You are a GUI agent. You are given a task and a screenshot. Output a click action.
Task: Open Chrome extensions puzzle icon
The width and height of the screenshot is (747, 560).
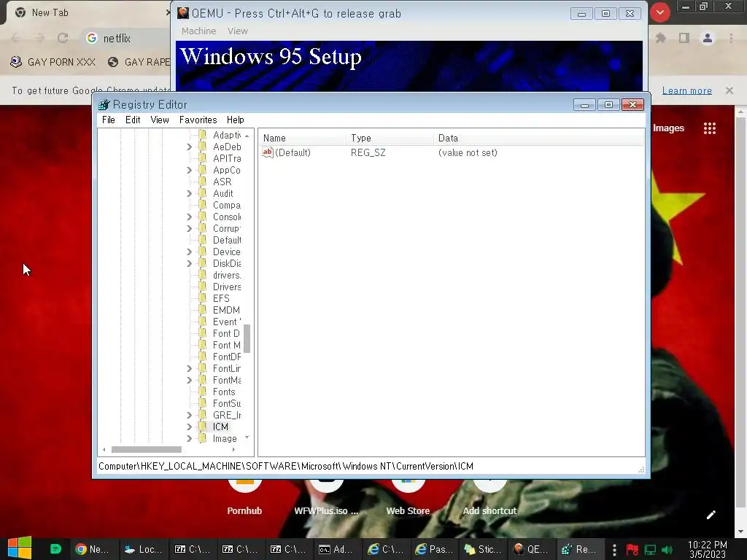click(x=661, y=38)
